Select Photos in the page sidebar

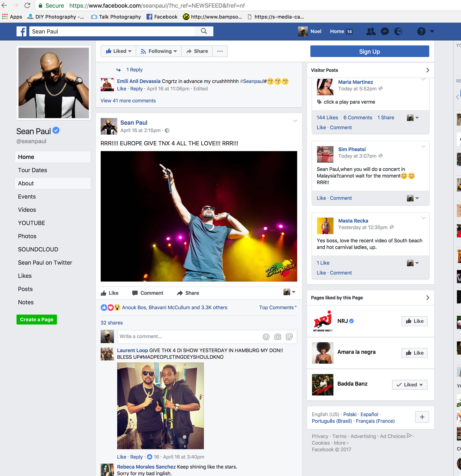[27, 236]
